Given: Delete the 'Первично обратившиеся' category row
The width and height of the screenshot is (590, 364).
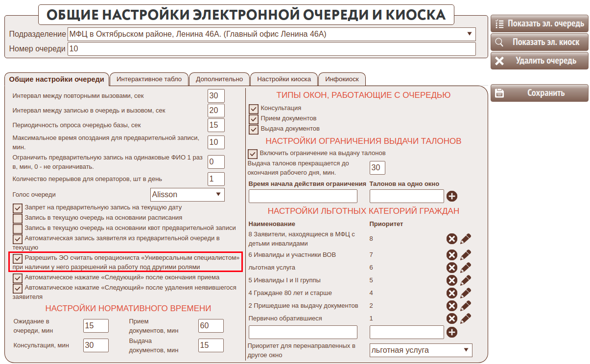Looking at the screenshot, I should click(451, 318).
